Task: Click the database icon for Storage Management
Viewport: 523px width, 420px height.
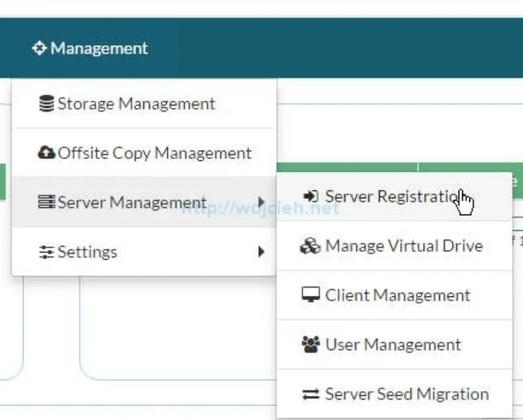Action: coord(47,103)
